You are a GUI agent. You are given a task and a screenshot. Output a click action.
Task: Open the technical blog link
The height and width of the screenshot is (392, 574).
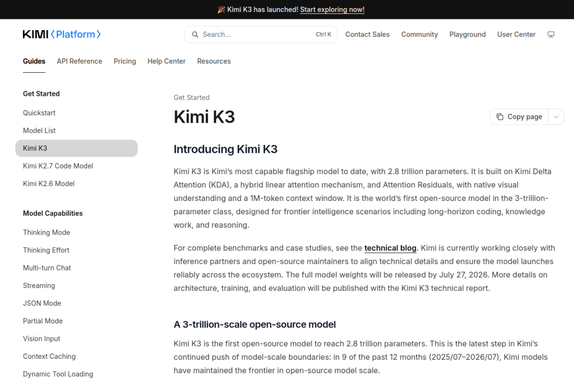point(390,248)
